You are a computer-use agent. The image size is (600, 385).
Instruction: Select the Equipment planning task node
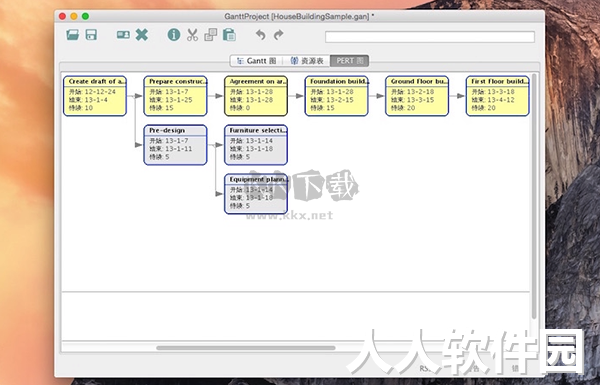click(x=256, y=194)
